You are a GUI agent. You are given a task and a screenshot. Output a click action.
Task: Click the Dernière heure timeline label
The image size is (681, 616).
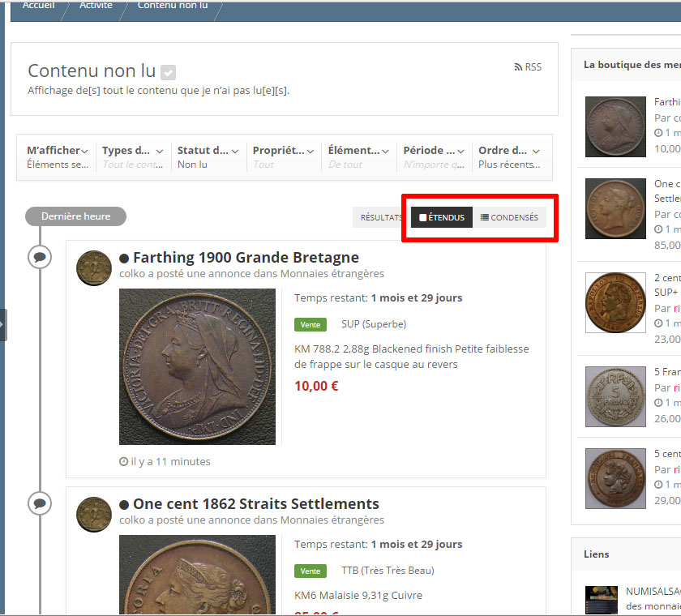click(75, 216)
